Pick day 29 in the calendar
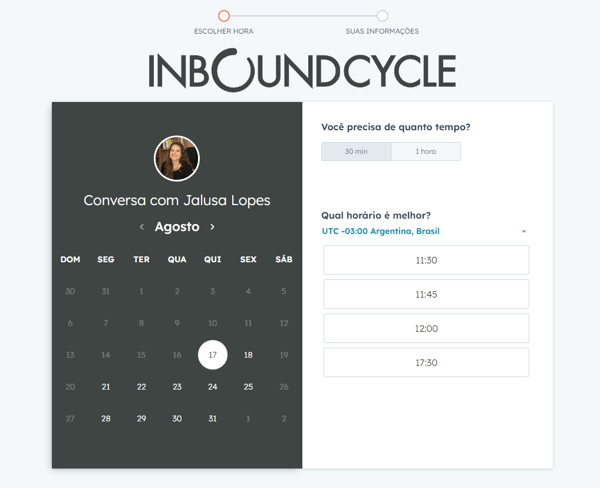This screenshot has height=488, width=600. click(x=142, y=419)
